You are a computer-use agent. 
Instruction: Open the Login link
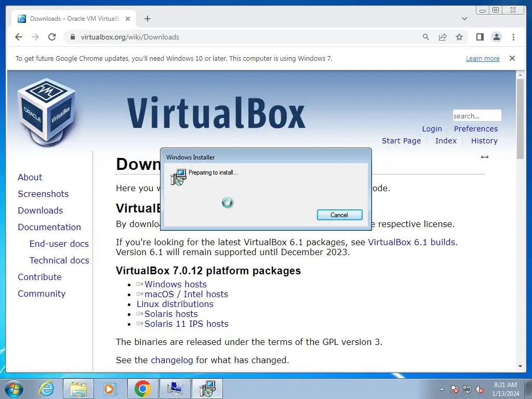click(x=432, y=129)
